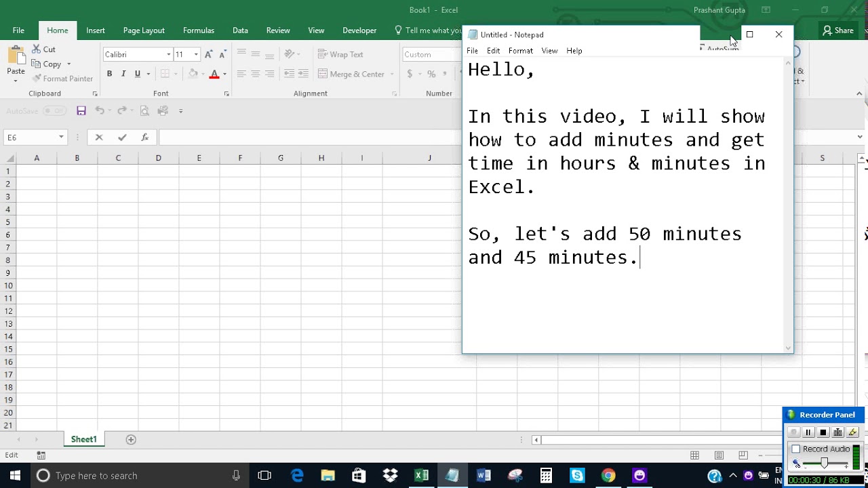Click the Merge & Center button
The height and width of the screenshot is (488, 868).
pos(351,74)
